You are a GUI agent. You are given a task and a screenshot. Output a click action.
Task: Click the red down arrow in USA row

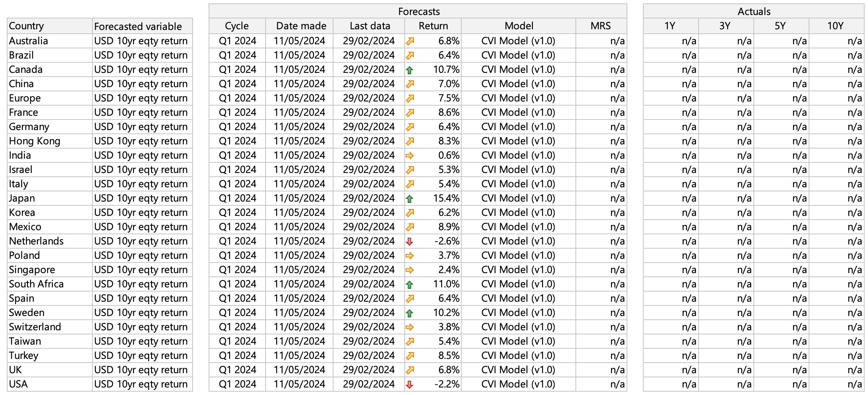coord(409,384)
